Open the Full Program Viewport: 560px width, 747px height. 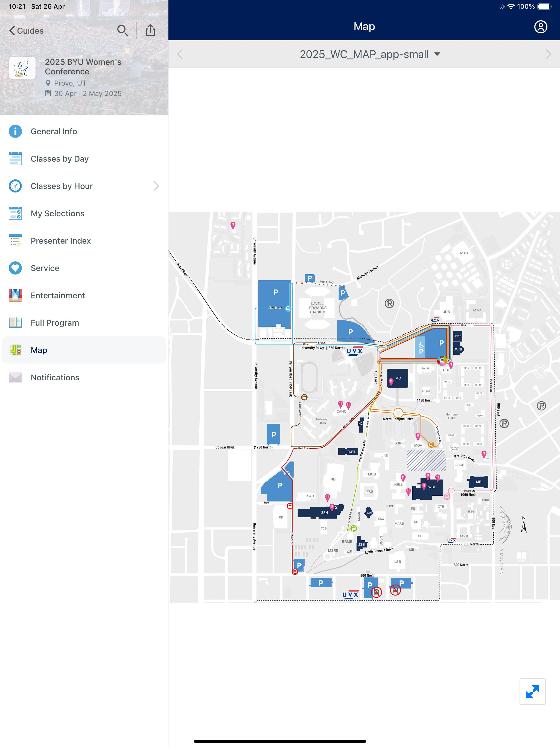55,323
